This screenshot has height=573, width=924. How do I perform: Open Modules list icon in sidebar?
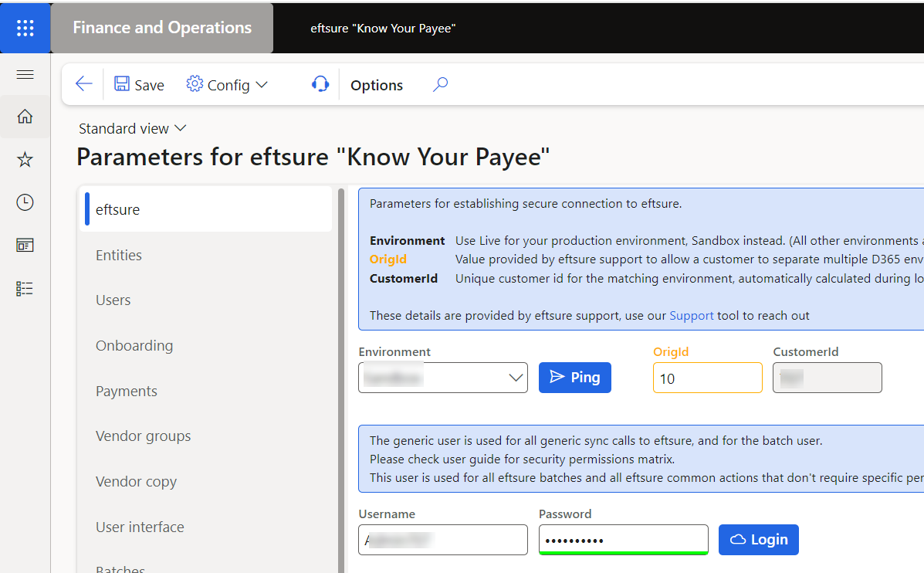click(25, 288)
